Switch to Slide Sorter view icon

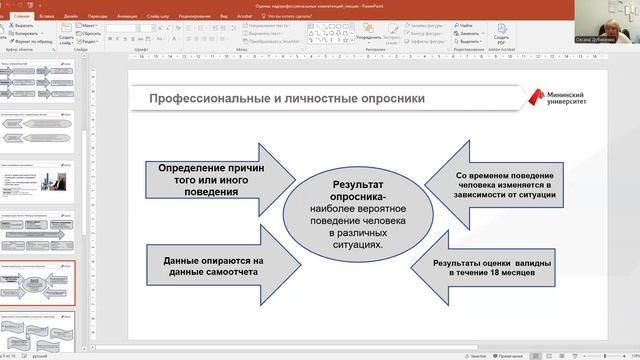coord(549,356)
